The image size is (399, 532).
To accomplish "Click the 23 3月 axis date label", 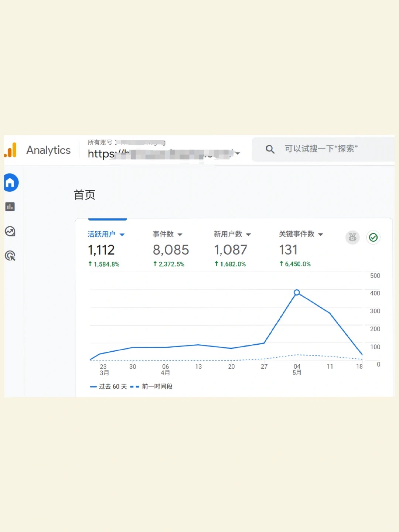I will point(104,369).
